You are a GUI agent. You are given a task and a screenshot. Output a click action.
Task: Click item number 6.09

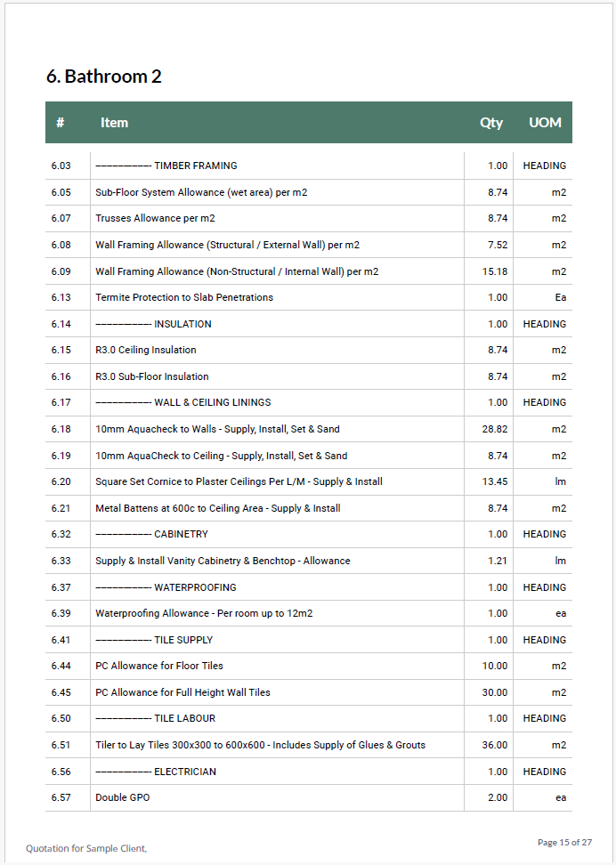[x=61, y=271]
